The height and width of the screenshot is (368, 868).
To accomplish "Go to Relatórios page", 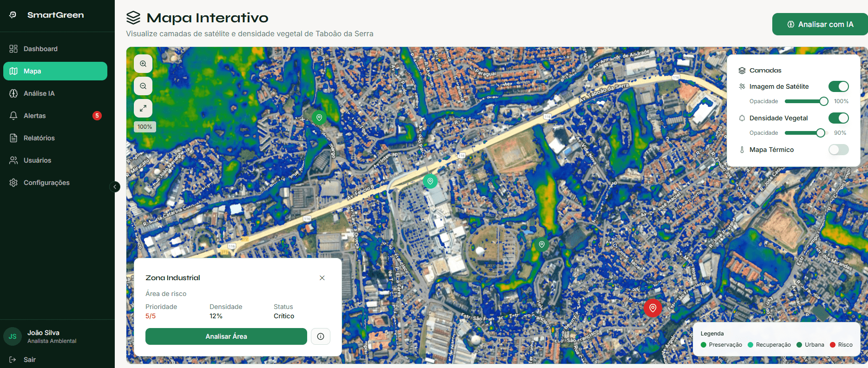I will click(x=55, y=138).
